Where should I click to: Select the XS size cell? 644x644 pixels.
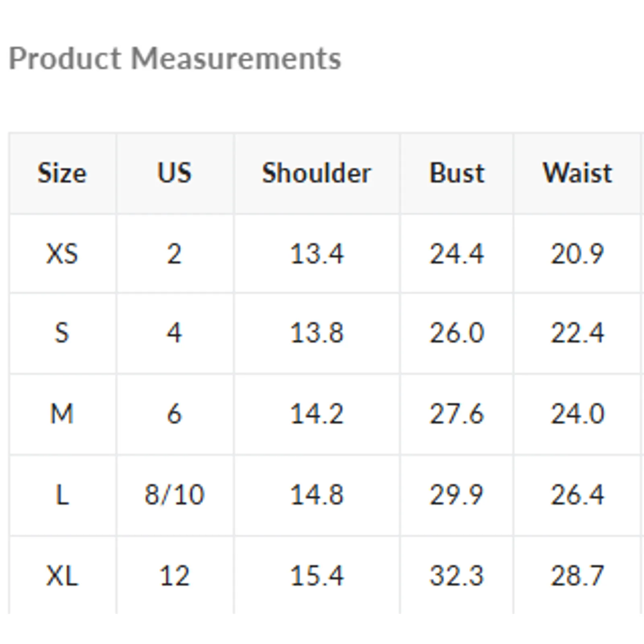[62, 254]
